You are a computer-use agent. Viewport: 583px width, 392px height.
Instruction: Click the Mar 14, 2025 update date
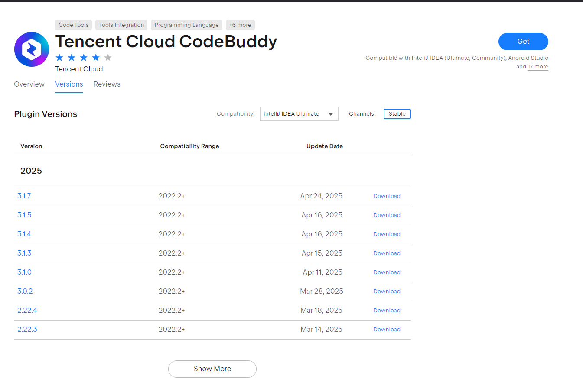pyautogui.click(x=321, y=329)
